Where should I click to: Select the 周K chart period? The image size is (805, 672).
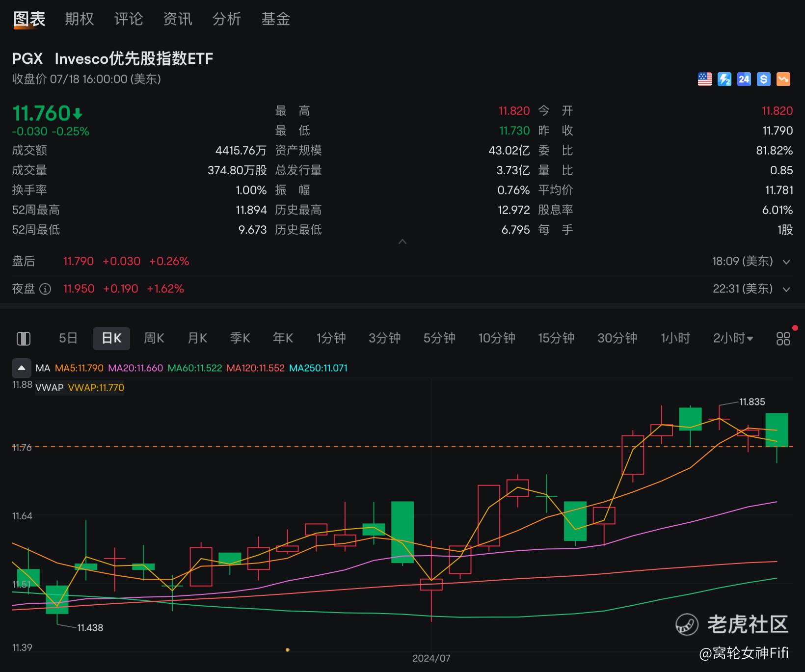(154, 338)
